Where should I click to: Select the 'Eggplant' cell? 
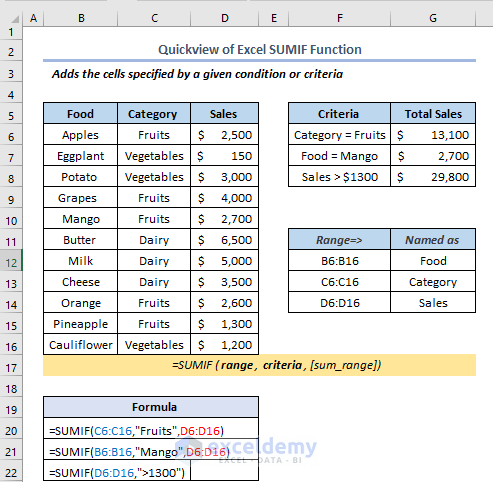(x=80, y=156)
